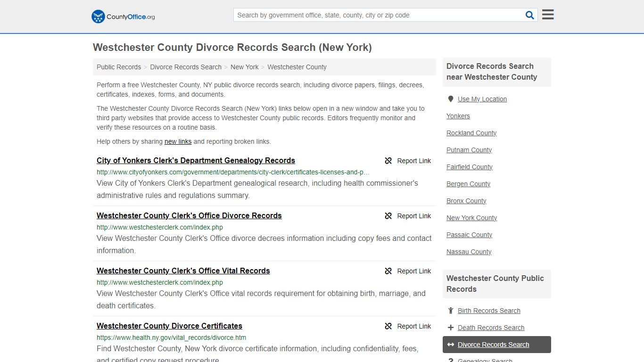Click Divorce Records Search near Westchester heading
The height and width of the screenshot is (362, 644).
[492, 72]
